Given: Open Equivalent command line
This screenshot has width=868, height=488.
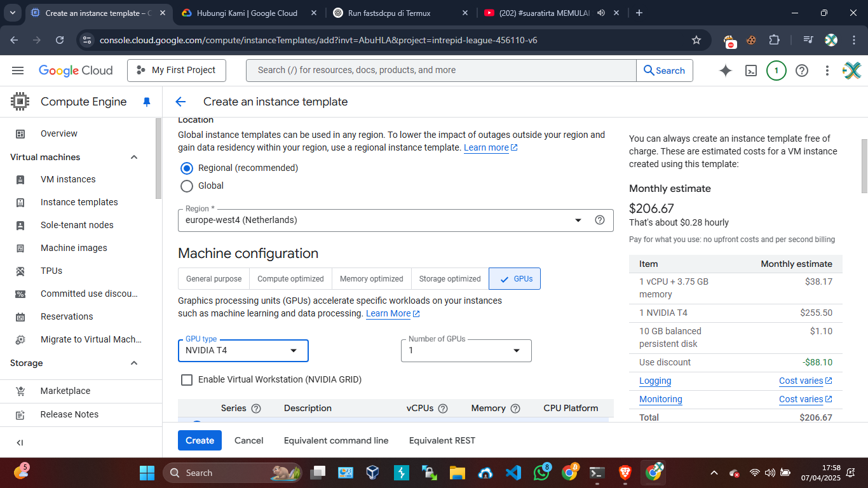Looking at the screenshot, I should 336,440.
